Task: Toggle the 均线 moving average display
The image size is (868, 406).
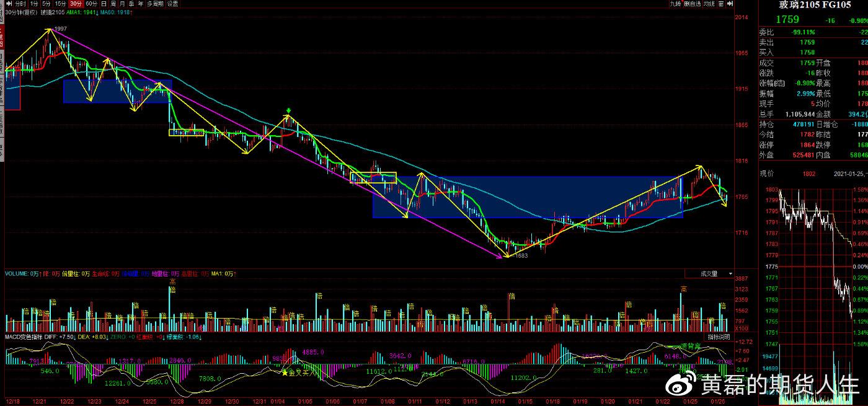Action: click(x=709, y=4)
